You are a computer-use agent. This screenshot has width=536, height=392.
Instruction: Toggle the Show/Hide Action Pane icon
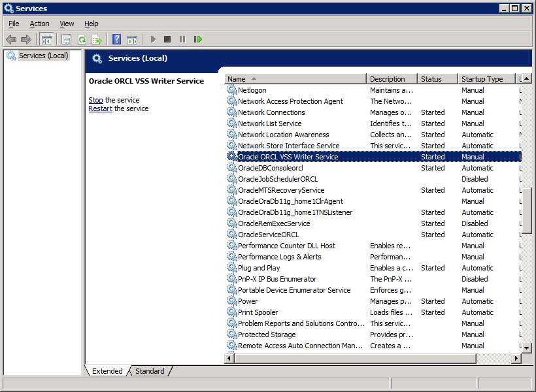[132, 39]
